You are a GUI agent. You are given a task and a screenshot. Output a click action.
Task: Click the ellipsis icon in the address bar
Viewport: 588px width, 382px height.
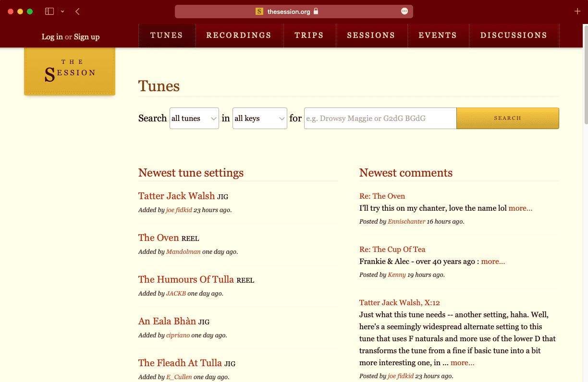[404, 11]
